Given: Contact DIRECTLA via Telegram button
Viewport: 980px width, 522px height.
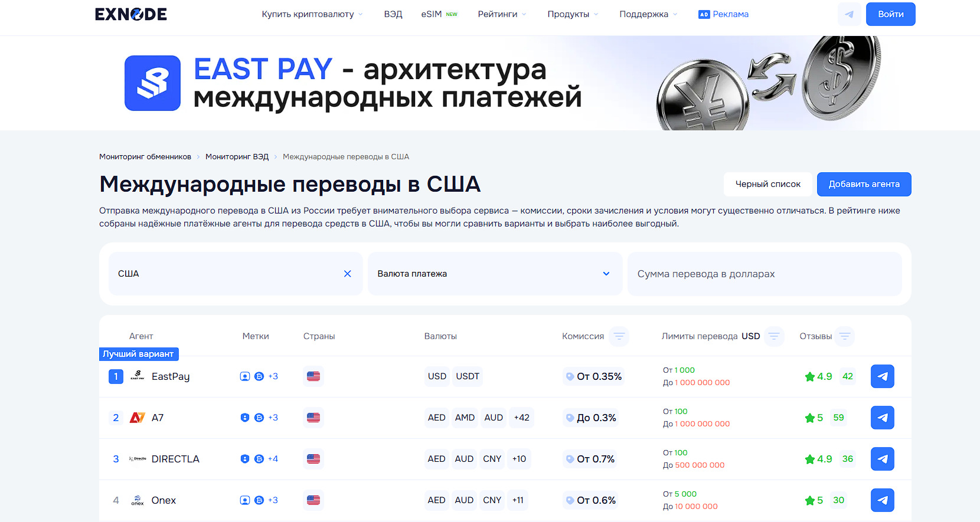Looking at the screenshot, I should point(883,459).
